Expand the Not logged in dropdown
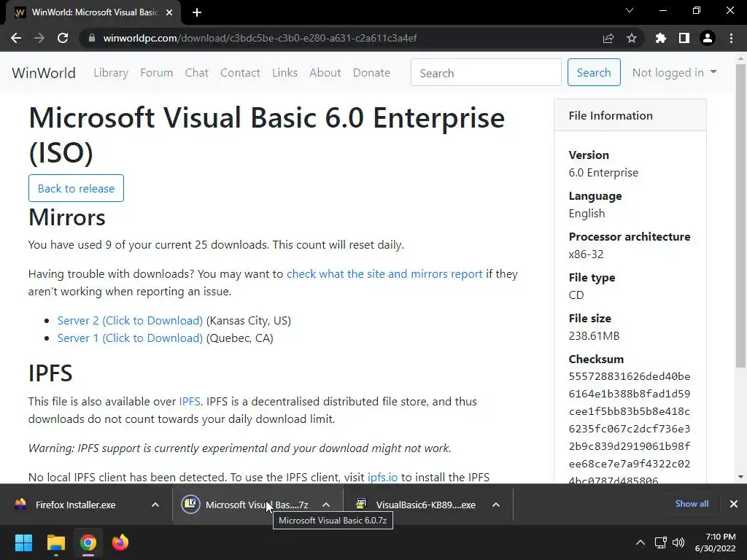 click(x=674, y=73)
